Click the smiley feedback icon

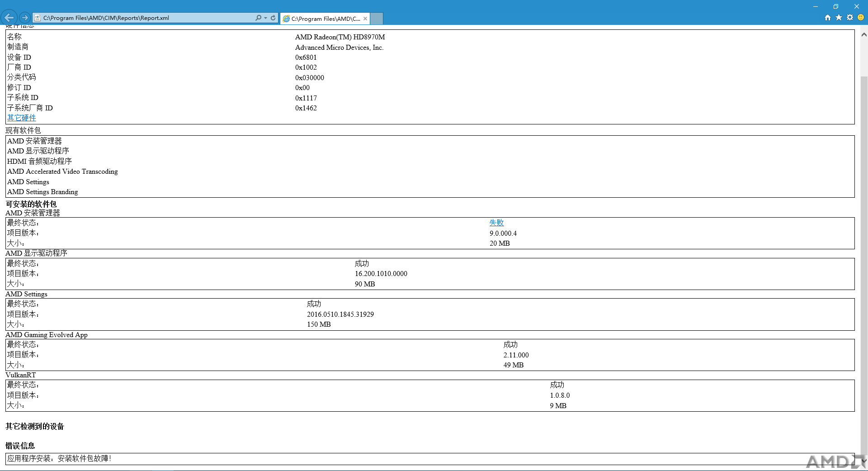pyautogui.click(x=861, y=18)
